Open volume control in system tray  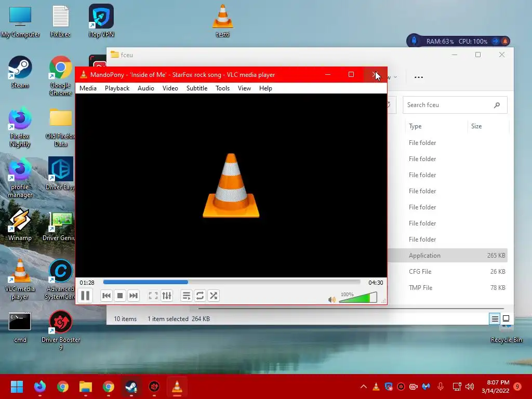pyautogui.click(x=470, y=387)
